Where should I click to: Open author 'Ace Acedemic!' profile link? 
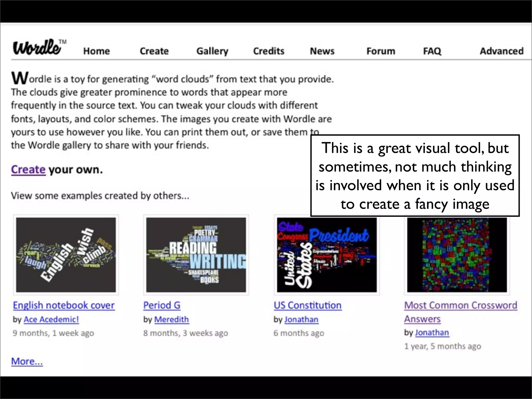[51, 320]
